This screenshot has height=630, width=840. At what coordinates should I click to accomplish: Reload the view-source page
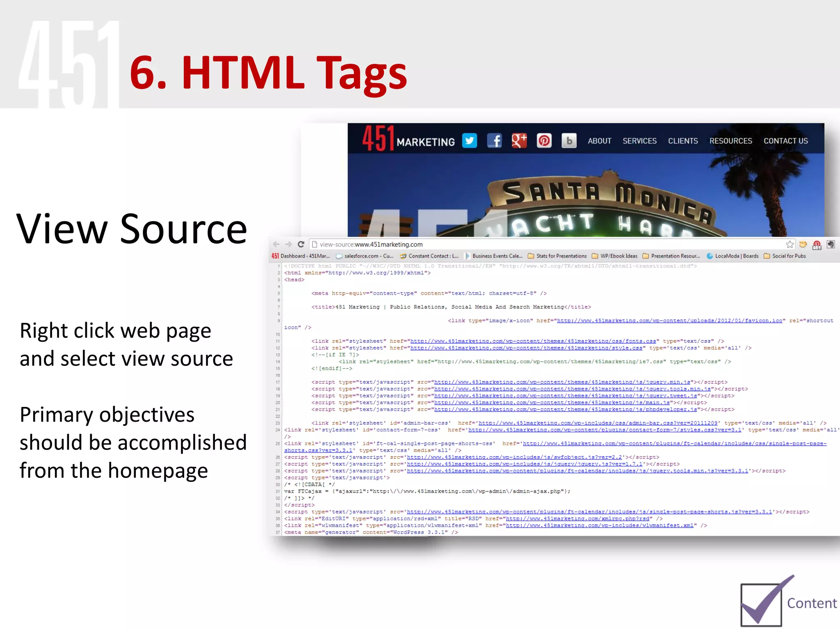pyautogui.click(x=301, y=244)
